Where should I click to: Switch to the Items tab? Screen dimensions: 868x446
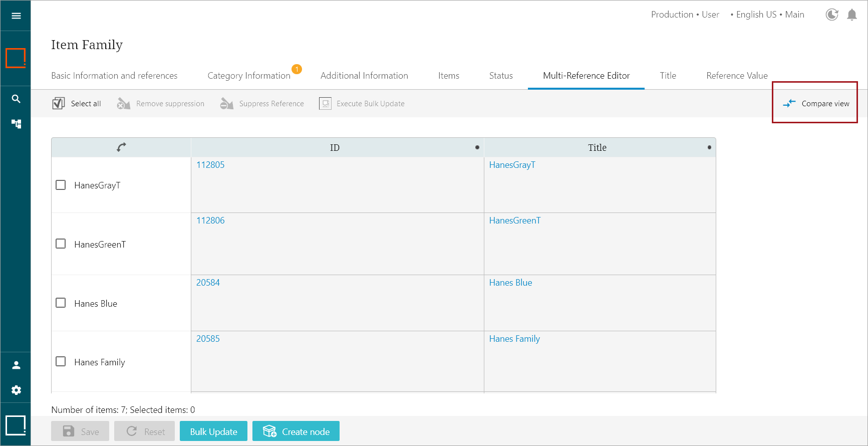[449, 76]
